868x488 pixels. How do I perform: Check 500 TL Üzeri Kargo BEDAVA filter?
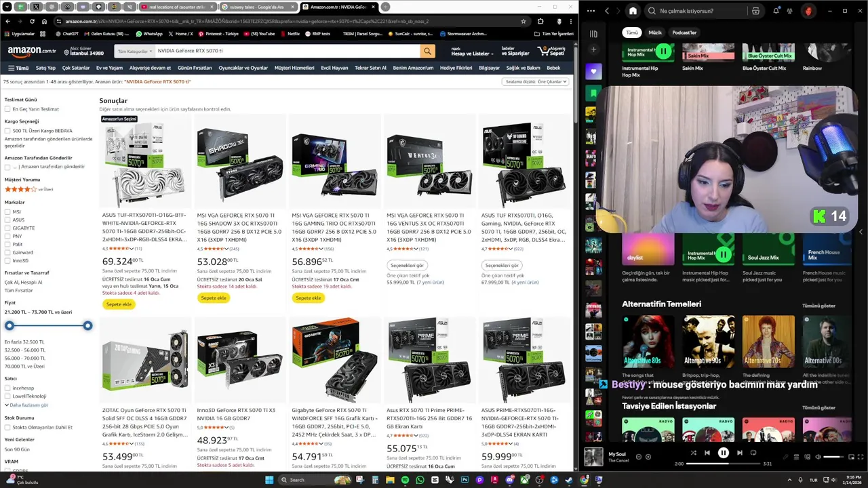(x=7, y=131)
